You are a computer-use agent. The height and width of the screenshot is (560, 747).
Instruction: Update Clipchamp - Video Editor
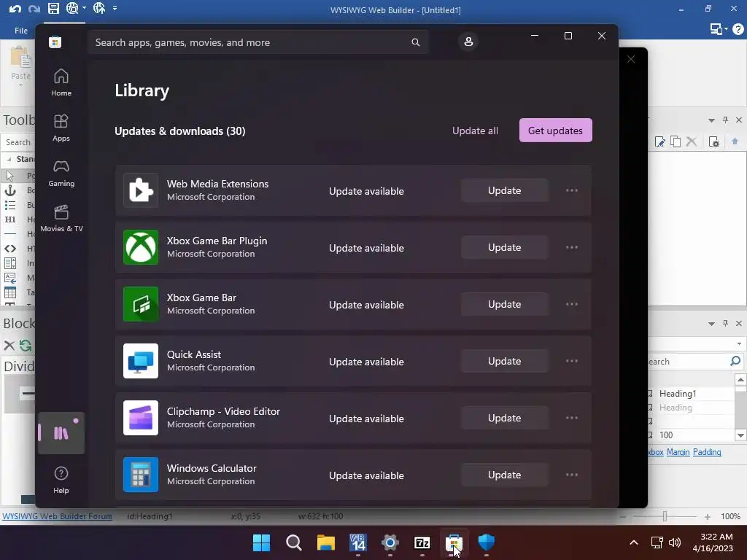point(505,418)
